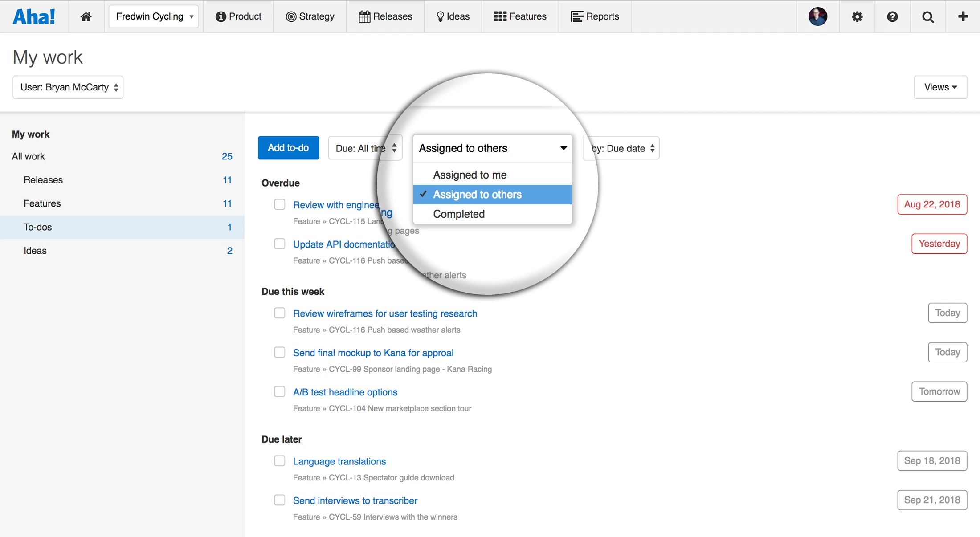Click the plus icon to create new
This screenshot has height=537, width=980.
point(963,16)
